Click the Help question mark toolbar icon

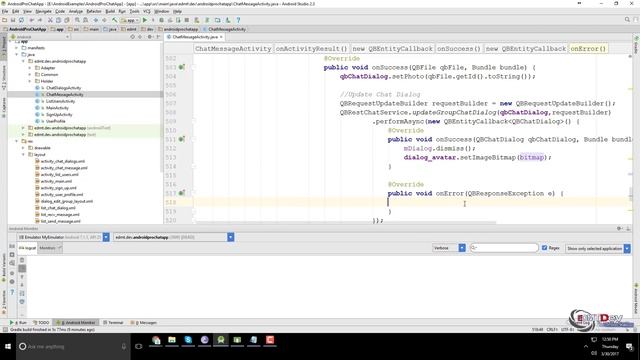238,20
